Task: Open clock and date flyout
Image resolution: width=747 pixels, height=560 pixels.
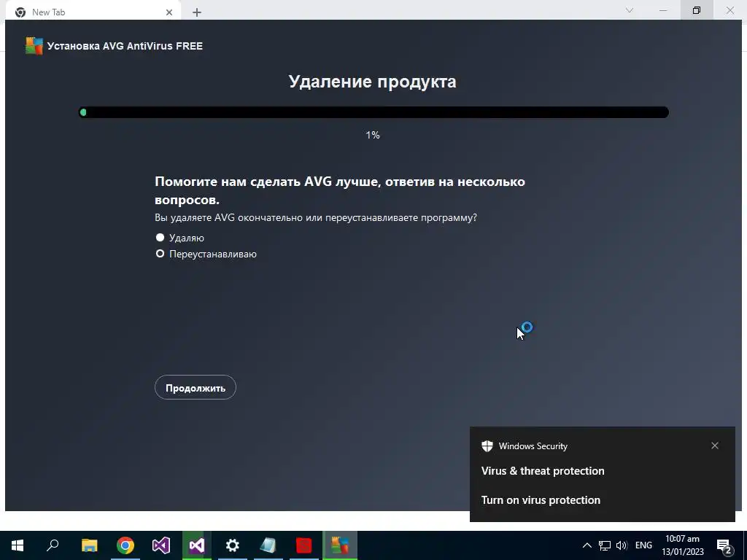Action: (682, 545)
